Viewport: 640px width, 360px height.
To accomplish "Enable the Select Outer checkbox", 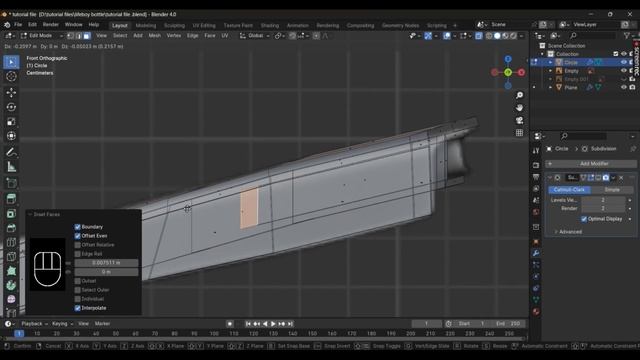I will [x=78, y=290].
